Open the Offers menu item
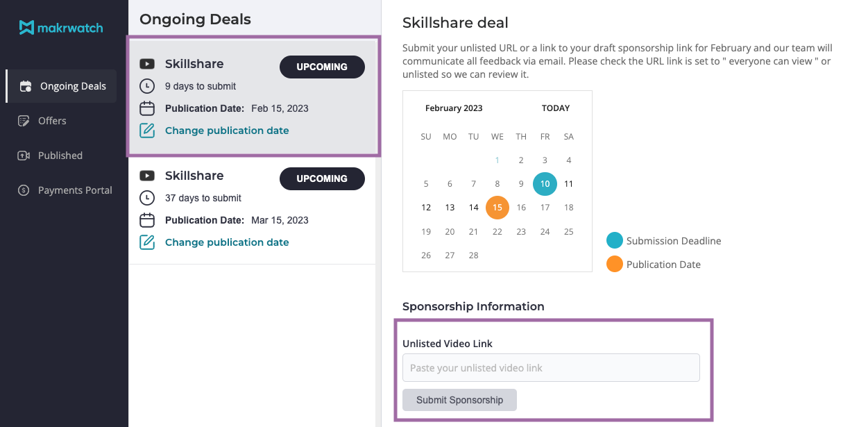 click(x=52, y=121)
